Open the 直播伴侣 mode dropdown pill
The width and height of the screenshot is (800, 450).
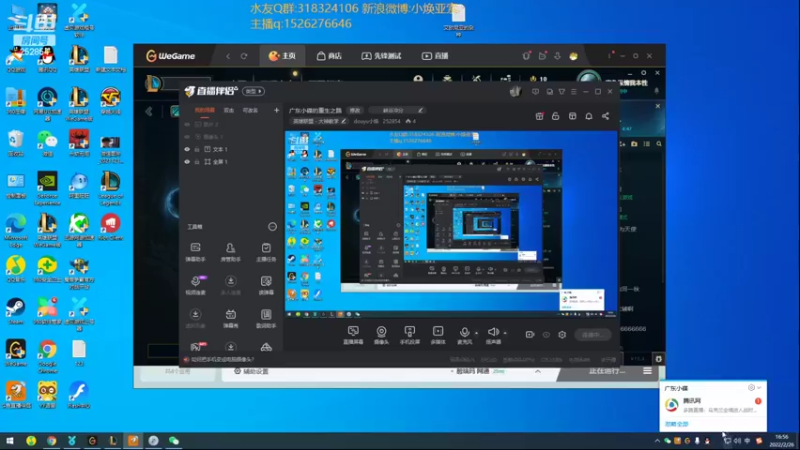click(254, 91)
